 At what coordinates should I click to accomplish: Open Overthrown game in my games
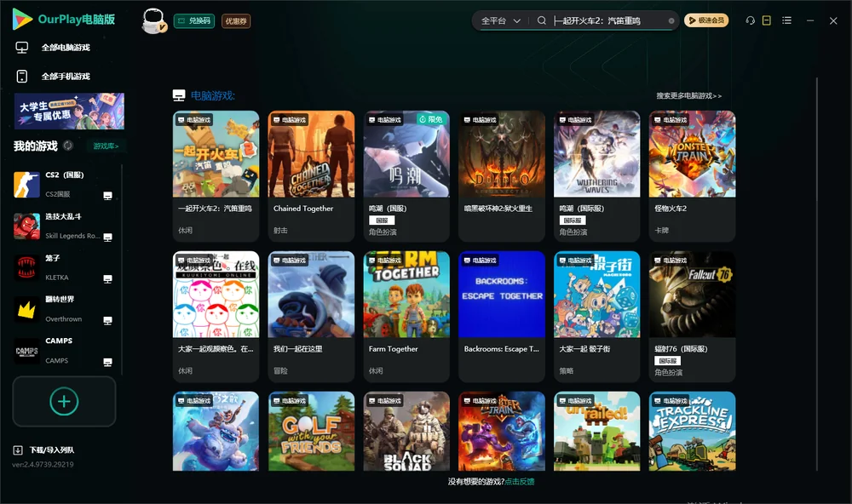click(64, 309)
